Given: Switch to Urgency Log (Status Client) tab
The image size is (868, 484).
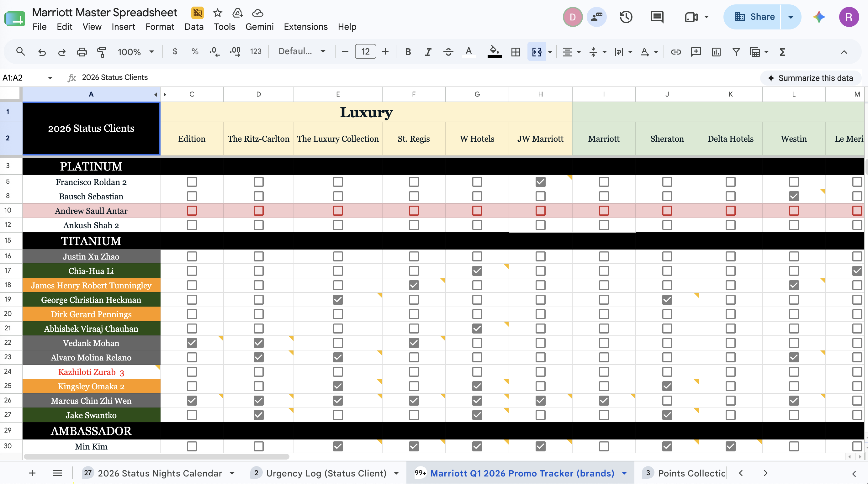Looking at the screenshot, I should [326, 473].
